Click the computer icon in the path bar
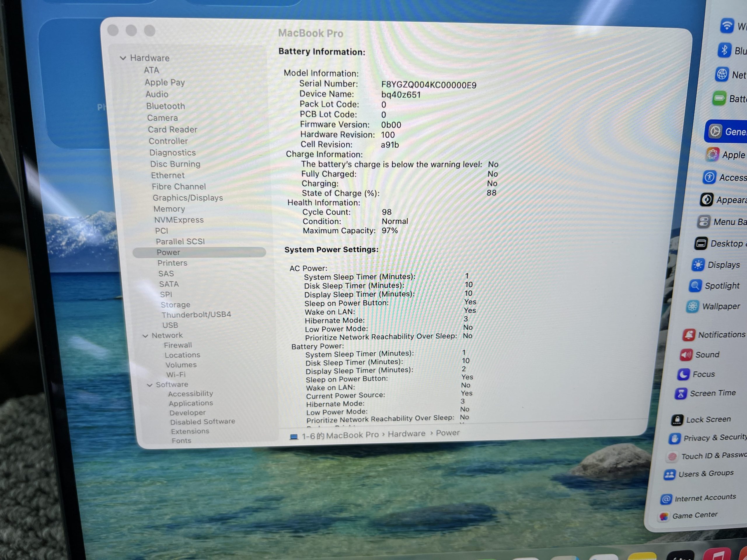Image resolution: width=747 pixels, height=560 pixels. 294,437
